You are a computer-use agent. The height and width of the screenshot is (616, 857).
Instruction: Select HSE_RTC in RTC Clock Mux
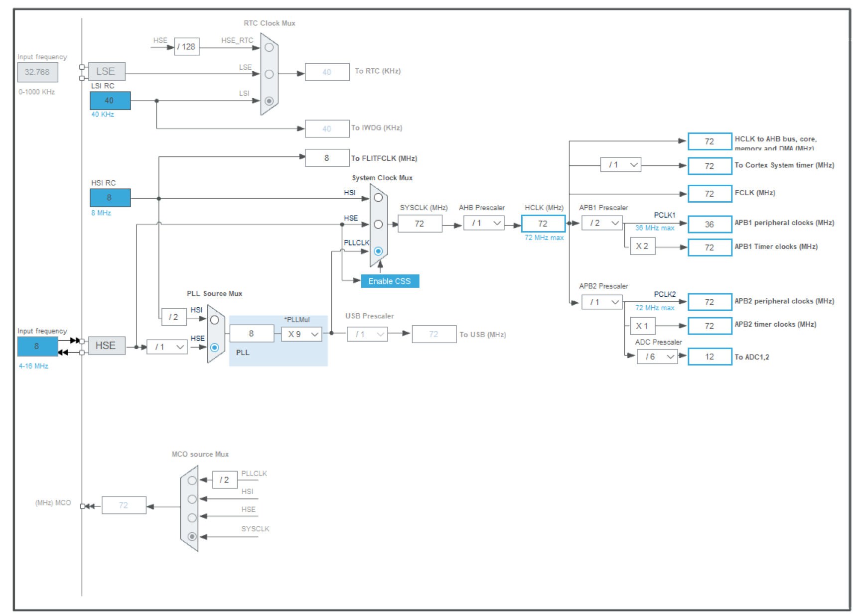(269, 47)
